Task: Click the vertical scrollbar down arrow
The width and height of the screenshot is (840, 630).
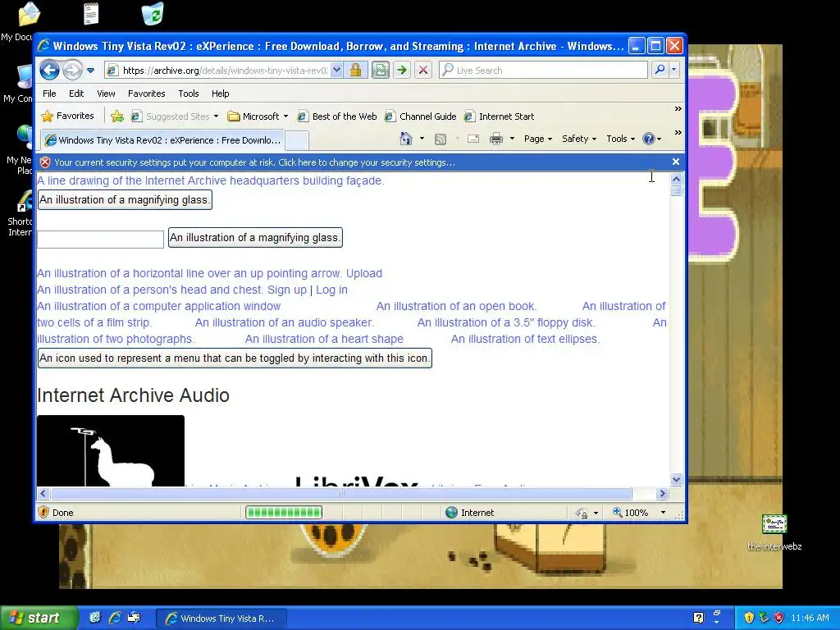Action: pos(676,479)
